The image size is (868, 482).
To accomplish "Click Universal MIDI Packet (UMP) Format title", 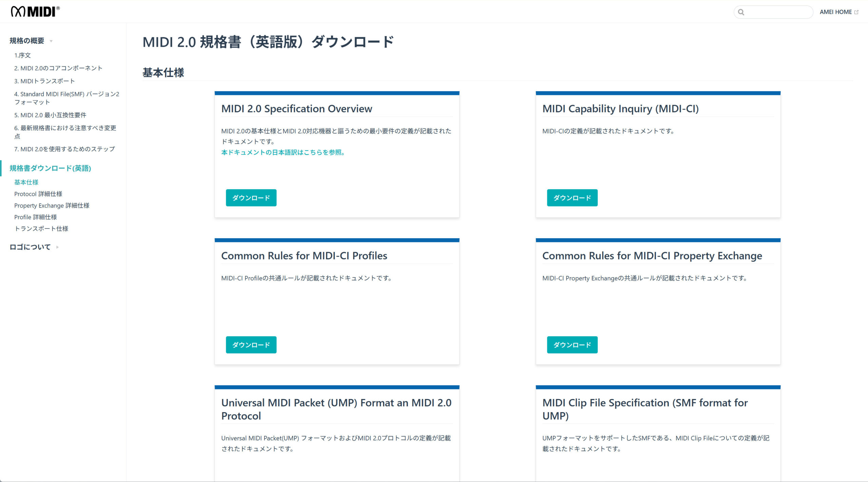I will [x=336, y=409].
